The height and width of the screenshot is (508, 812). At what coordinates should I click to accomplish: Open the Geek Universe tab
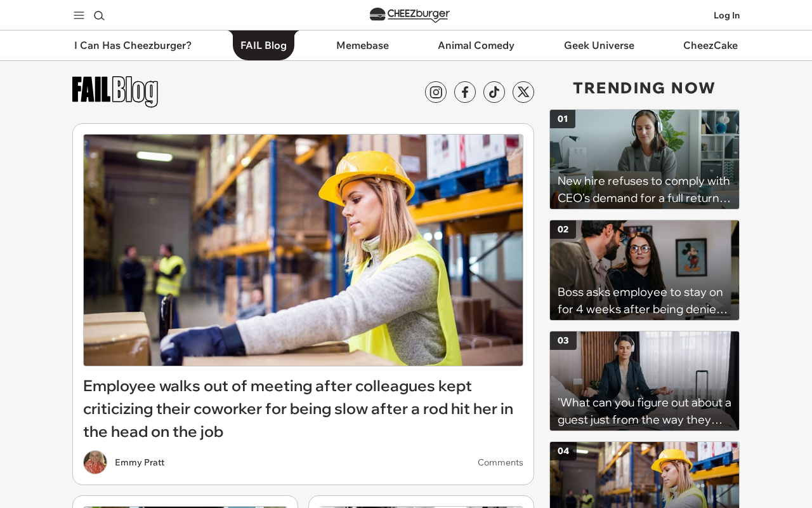click(x=599, y=45)
